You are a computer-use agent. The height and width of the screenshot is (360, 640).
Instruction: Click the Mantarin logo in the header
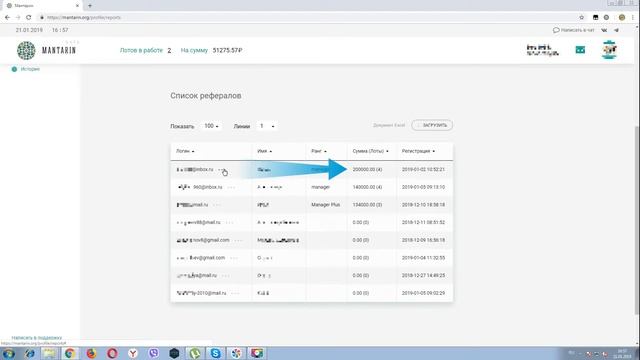(47, 50)
